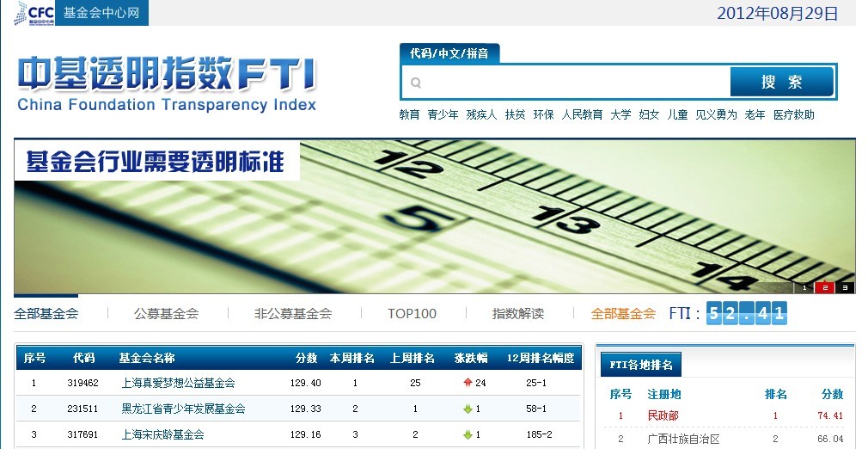Click green down arrow in 上海宋庆龄基金会 row
Viewport: 868px width, 449px height.
pyautogui.click(x=468, y=435)
